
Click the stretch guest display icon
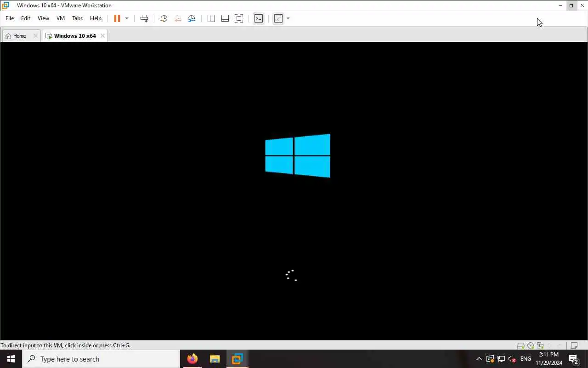coord(278,18)
